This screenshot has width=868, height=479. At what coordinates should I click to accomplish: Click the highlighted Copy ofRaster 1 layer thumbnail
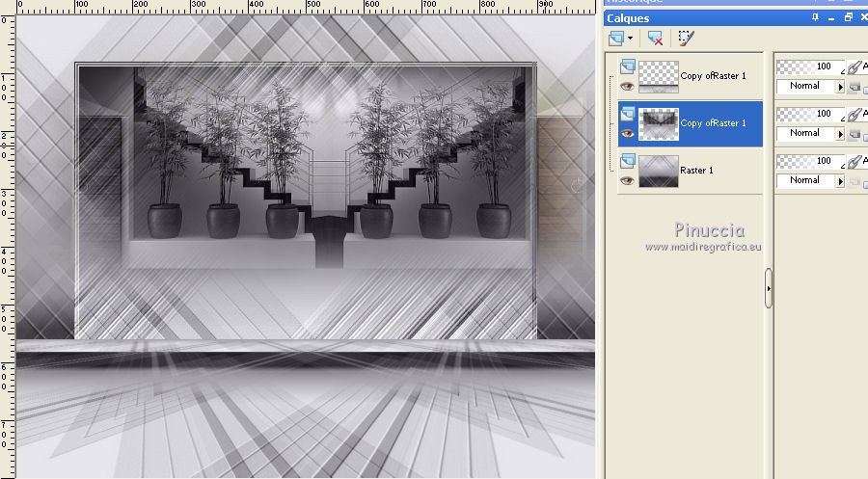click(x=658, y=124)
